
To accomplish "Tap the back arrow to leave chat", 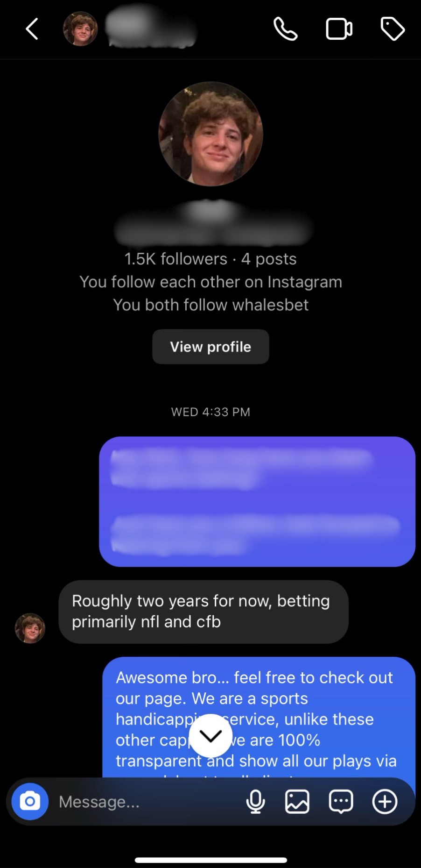I will pyautogui.click(x=32, y=29).
